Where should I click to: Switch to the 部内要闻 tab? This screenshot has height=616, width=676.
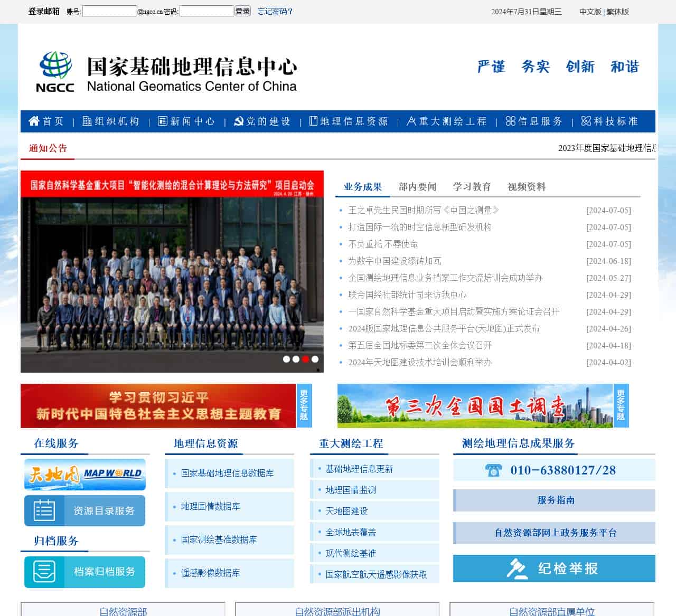click(x=418, y=186)
